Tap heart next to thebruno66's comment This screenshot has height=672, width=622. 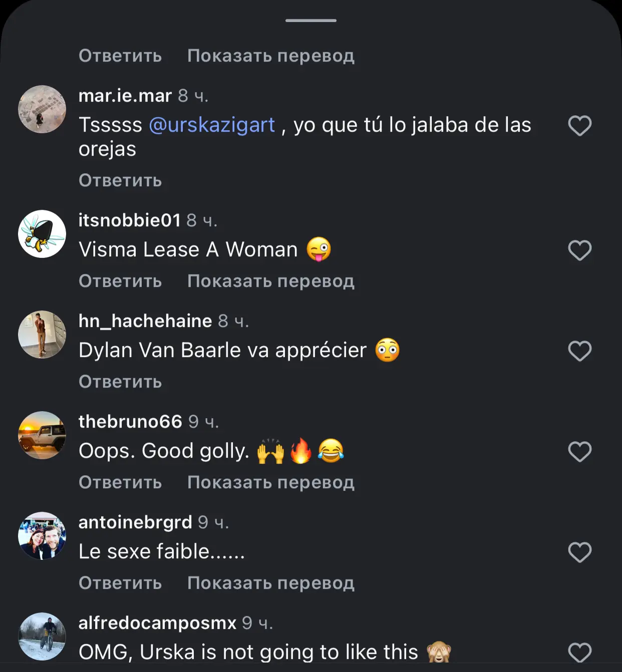[x=580, y=452]
